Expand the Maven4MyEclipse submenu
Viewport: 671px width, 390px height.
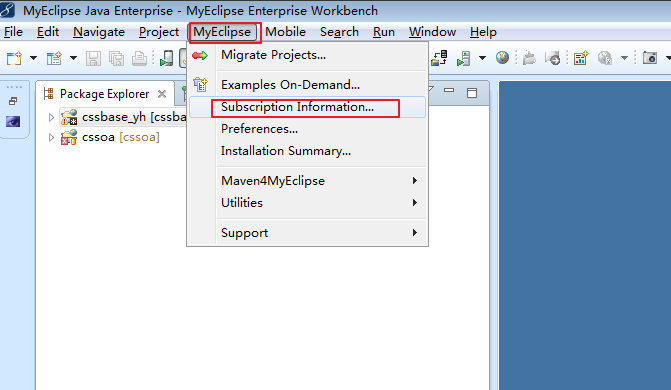[x=307, y=181]
